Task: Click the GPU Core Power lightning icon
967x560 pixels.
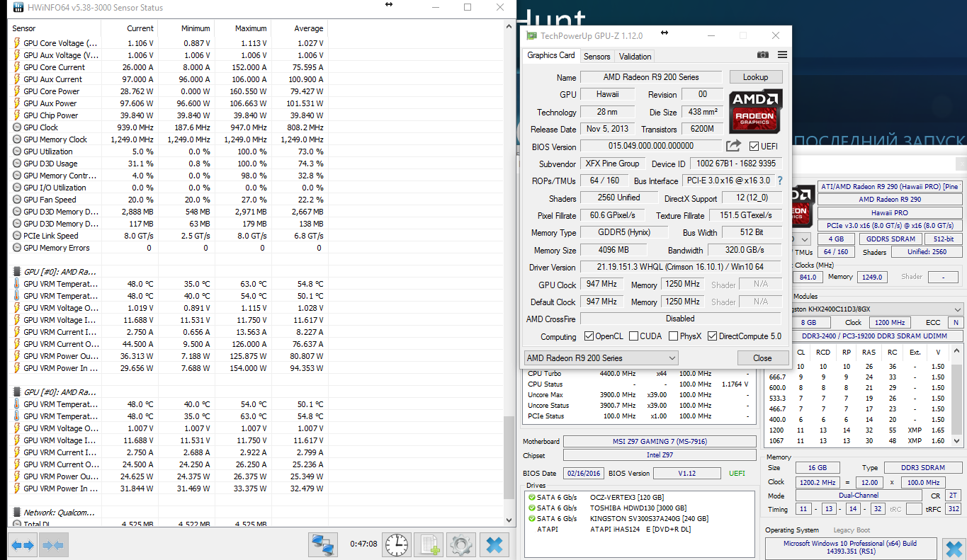Action: click(x=17, y=91)
